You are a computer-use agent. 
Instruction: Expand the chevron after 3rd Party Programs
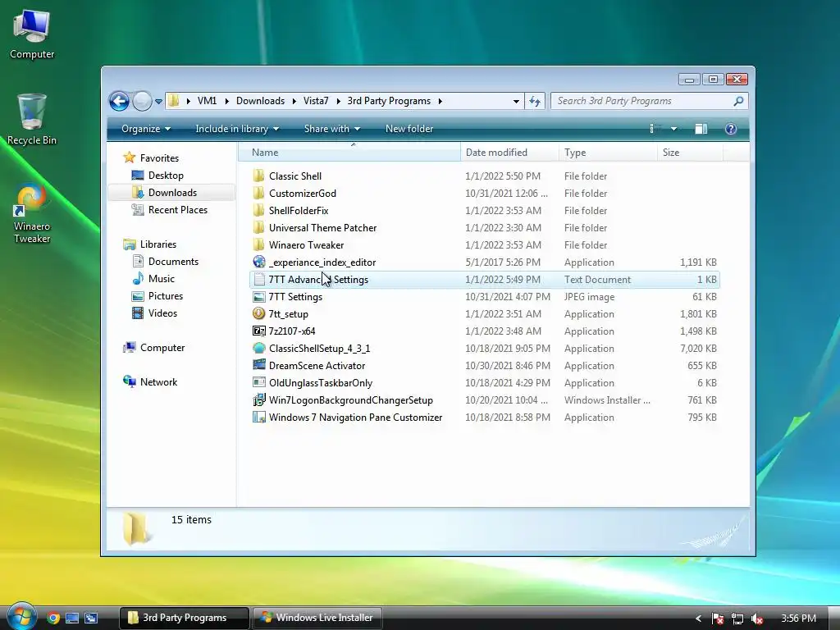tap(440, 101)
